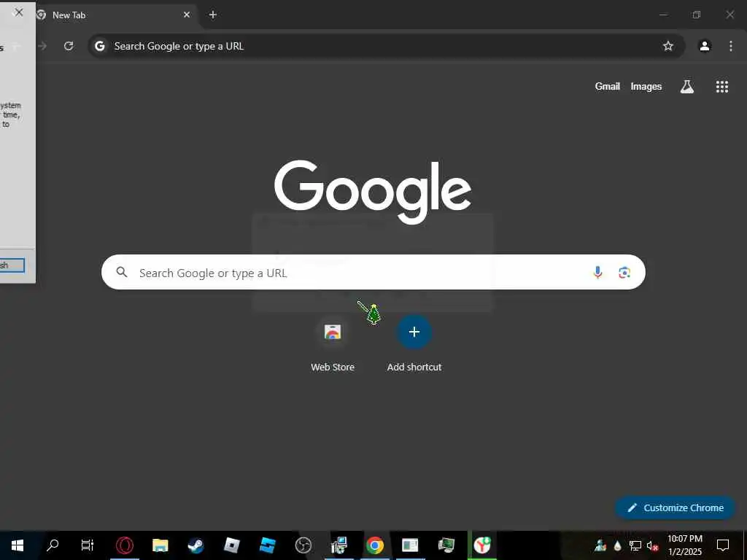Open the Google apps grid
747x560 pixels.
click(721, 86)
